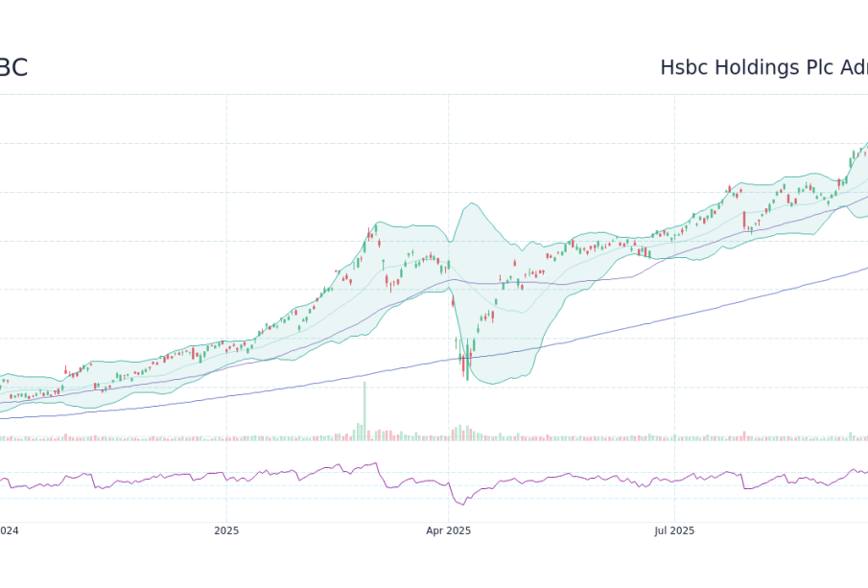Click the partially visible 2024 axis label
This screenshot has height=588, width=868.
[10, 530]
